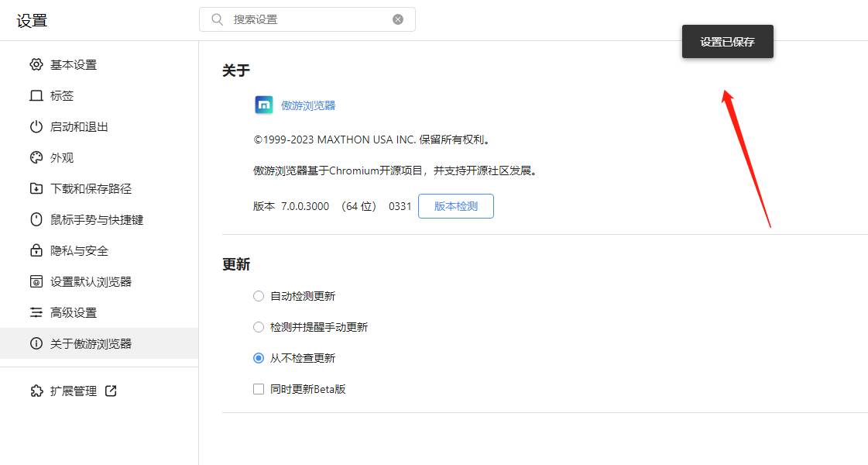Viewport: 868px width, 465px height.
Task: Open the 傲游浏览器 link
Action: tap(308, 105)
